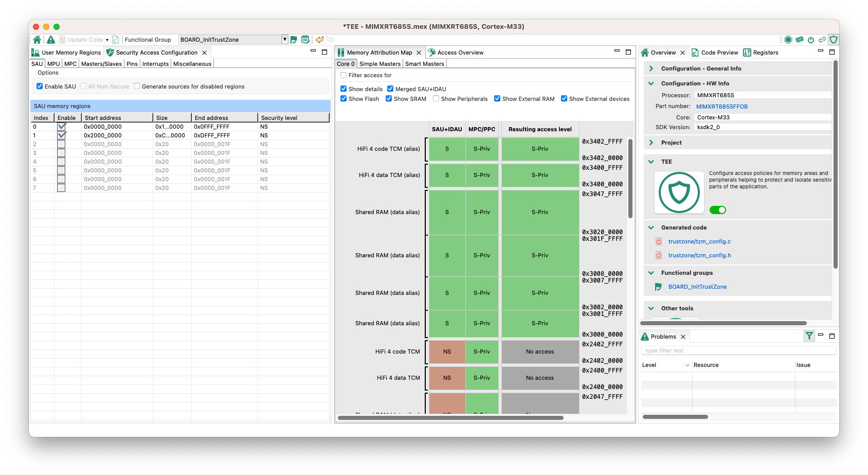Click the warning triangle problems icon

coord(51,40)
